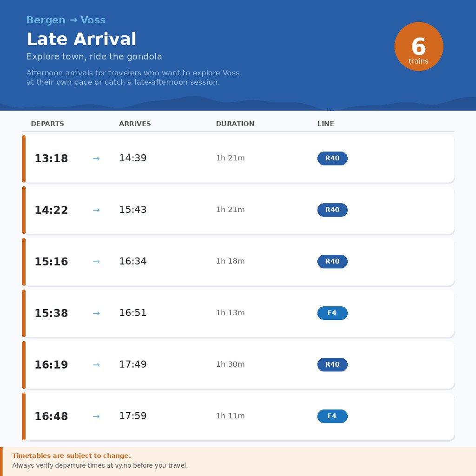Select the 15:16 departure card
This screenshot has height=476, width=476.
(x=239, y=261)
